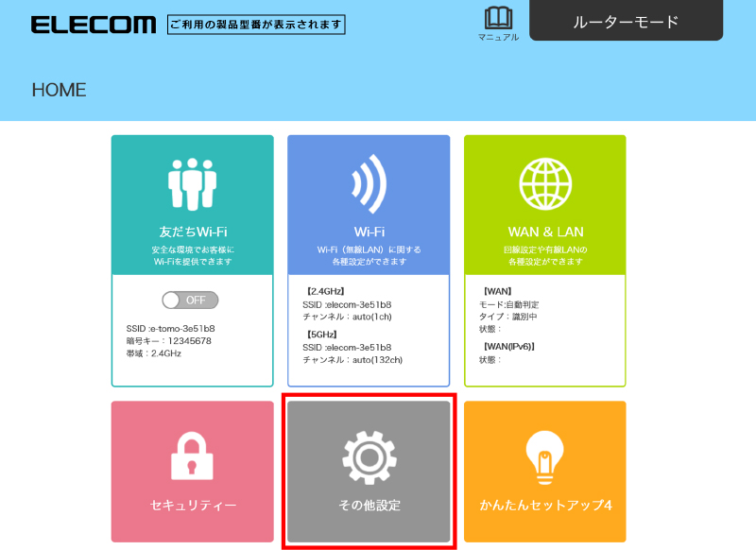Click the HOME page heading
Image resolution: width=756 pixels, height=550 pixels.
(x=59, y=90)
